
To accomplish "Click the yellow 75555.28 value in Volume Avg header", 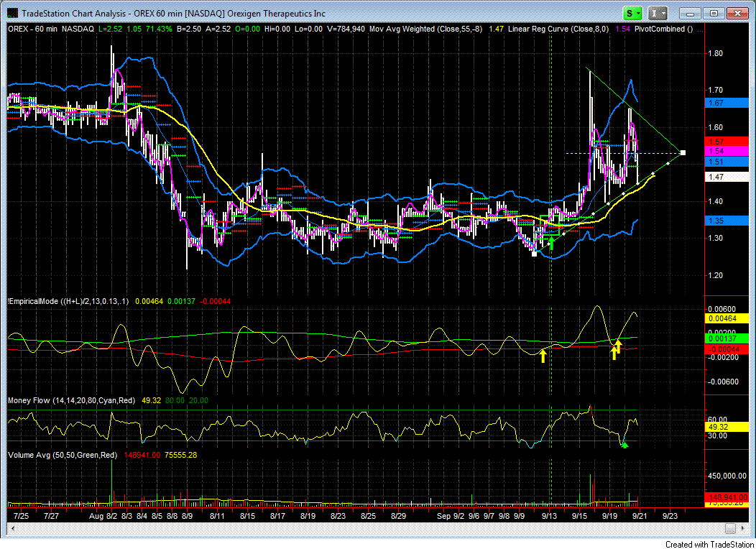I will click(x=181, y=455).
